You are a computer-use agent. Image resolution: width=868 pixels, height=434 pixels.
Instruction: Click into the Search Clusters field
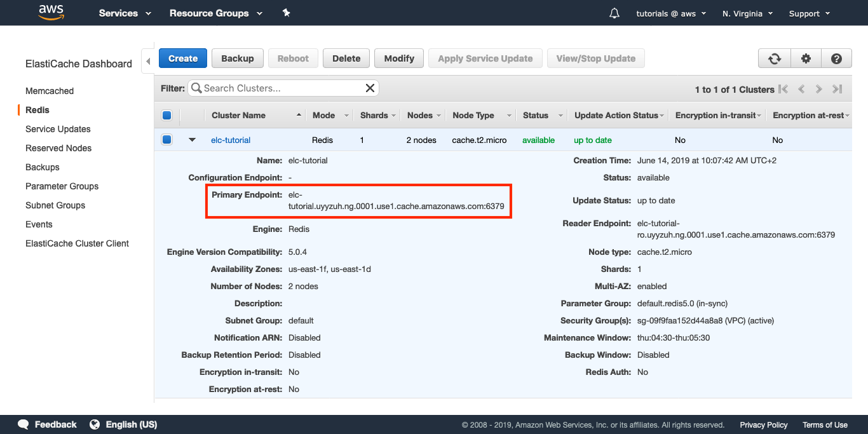point(280,88)
